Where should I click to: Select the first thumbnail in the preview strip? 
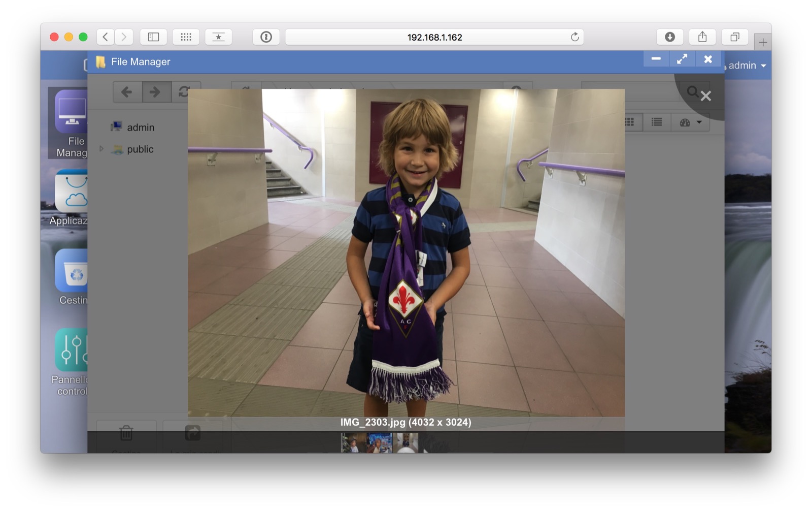354,443
